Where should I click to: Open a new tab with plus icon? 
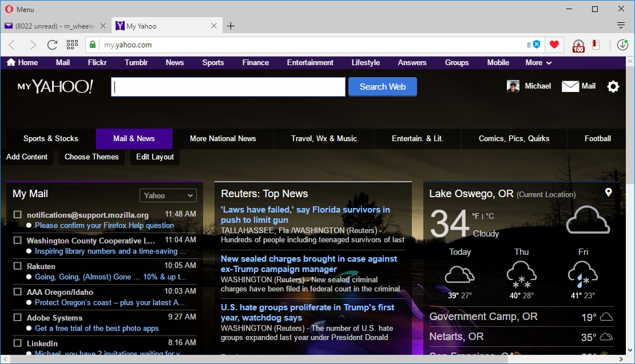(x=231, y=26)
